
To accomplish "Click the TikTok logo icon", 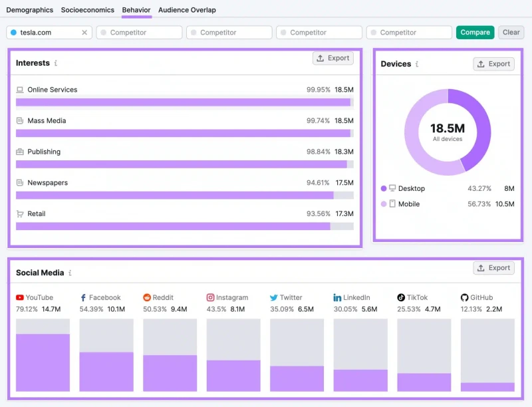I will [x=401, y=297].
